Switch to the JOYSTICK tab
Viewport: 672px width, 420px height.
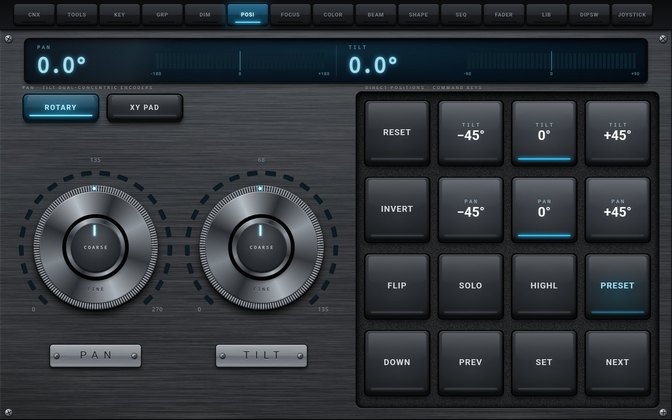pyautogui.click(x=632, y=15)
